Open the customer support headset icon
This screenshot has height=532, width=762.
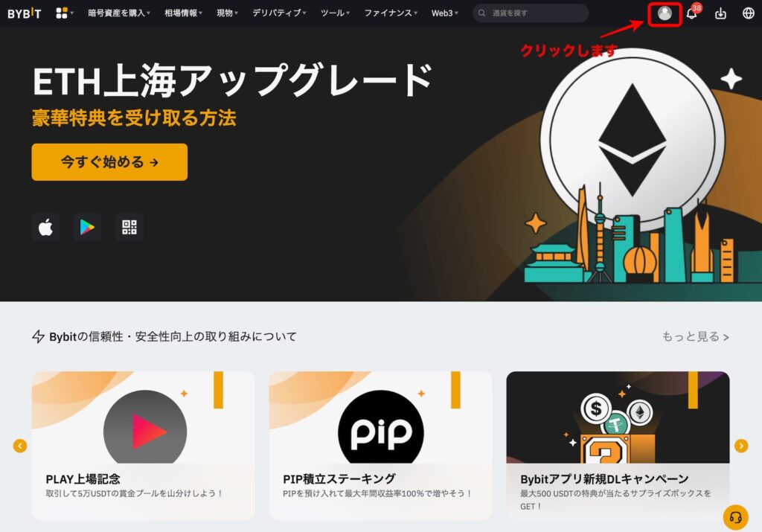[735, 517]
